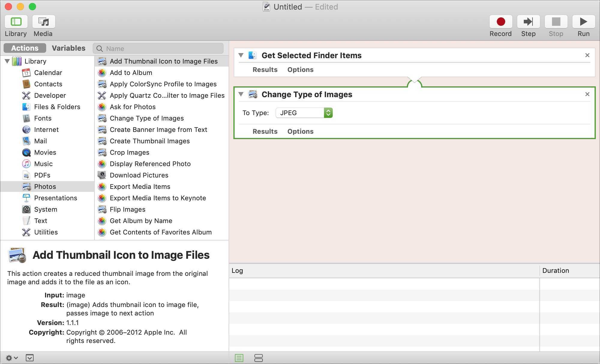Screen dimensions: 600x364
Task: Switch to the variables list view icon
Action: pos(258,358)
